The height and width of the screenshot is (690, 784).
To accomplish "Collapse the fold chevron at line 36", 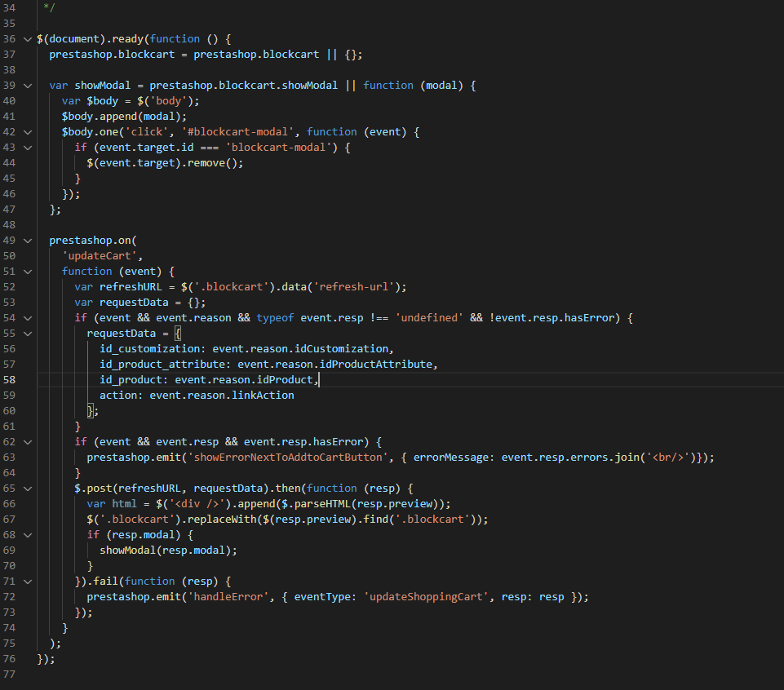I will click(28, 39).
